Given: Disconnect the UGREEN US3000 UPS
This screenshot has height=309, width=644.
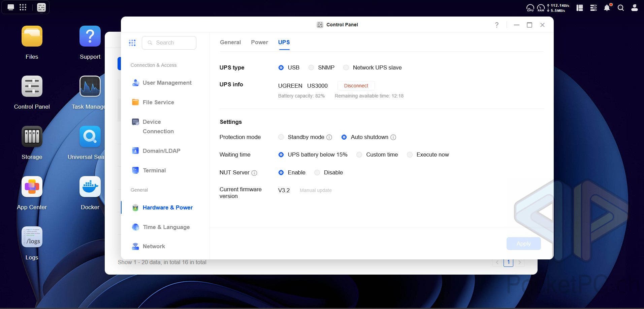Looking at the screenshot, I should [x=356, y=86].
